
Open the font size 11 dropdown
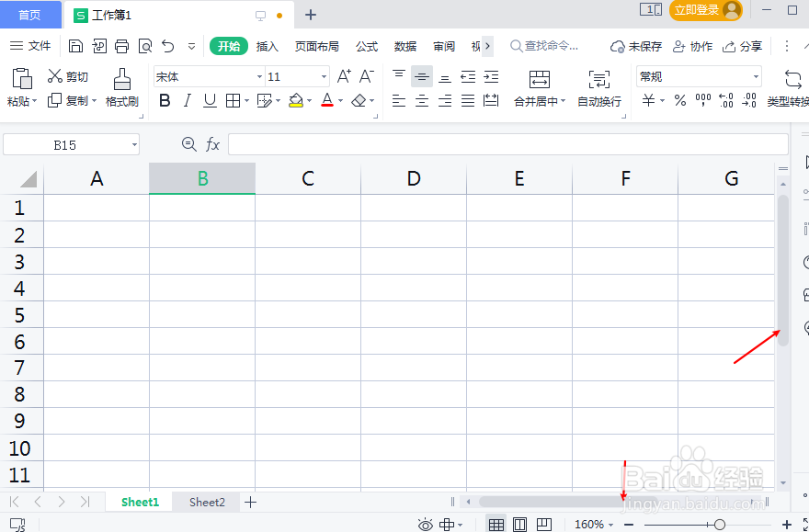click(x=324, y=77)
